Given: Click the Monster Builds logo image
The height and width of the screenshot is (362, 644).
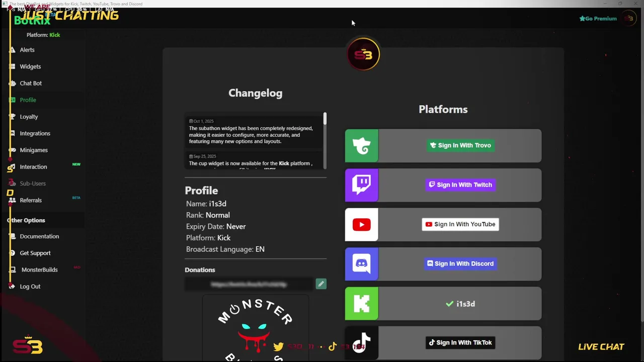Looking at the screenshot, I should 256,328.
